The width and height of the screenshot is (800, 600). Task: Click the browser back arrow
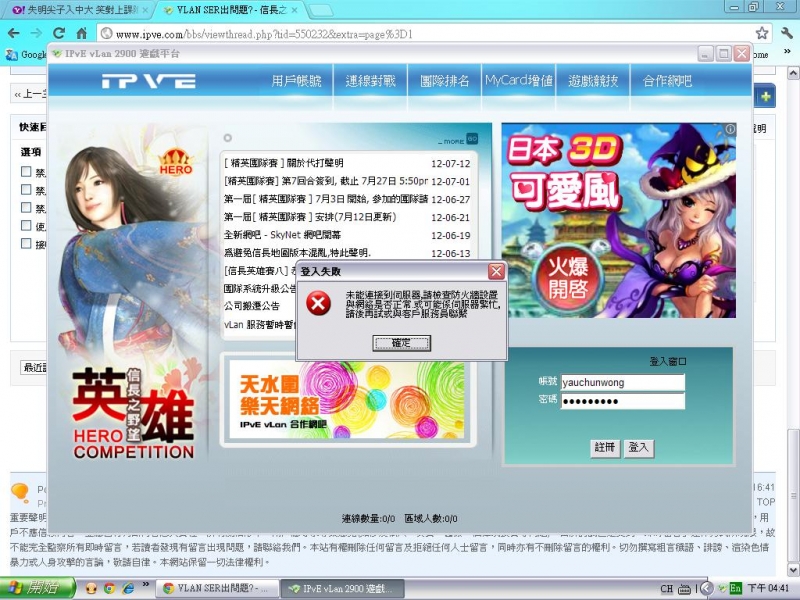[14, 31]
